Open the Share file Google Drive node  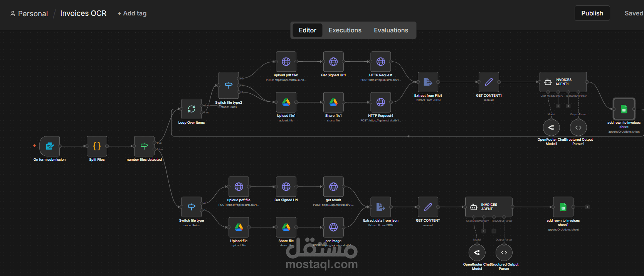point(286,227)
